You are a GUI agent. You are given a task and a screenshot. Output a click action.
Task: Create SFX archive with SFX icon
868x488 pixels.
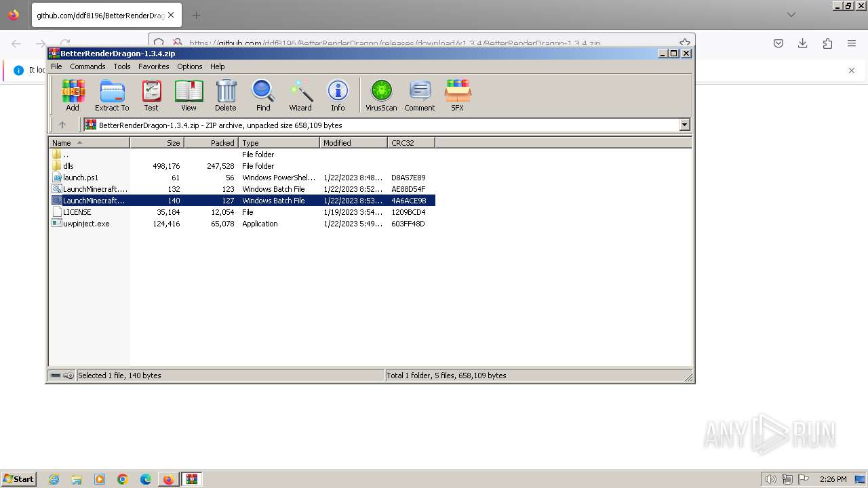pyautogui.click(x=458, y=95)
